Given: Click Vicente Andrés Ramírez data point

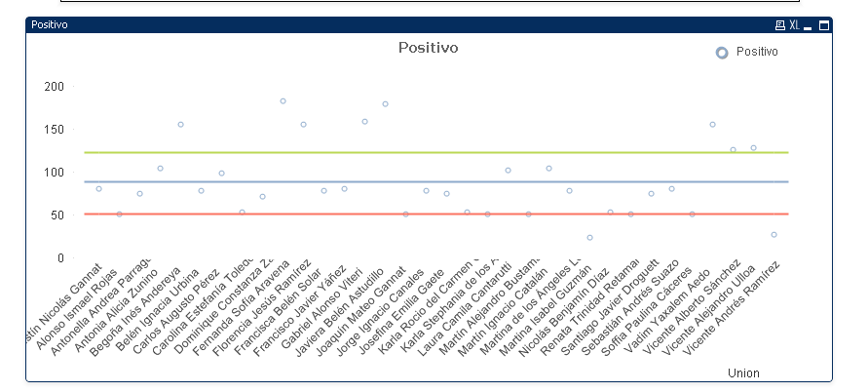Looking at the screenshot, I should tap(774, 235).
